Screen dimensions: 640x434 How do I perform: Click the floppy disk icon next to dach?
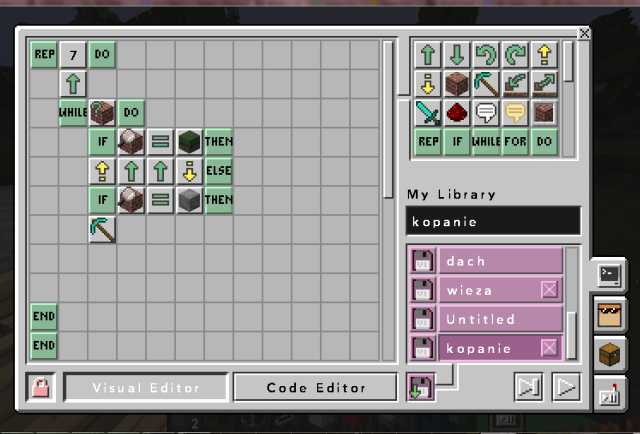[423, 261]
